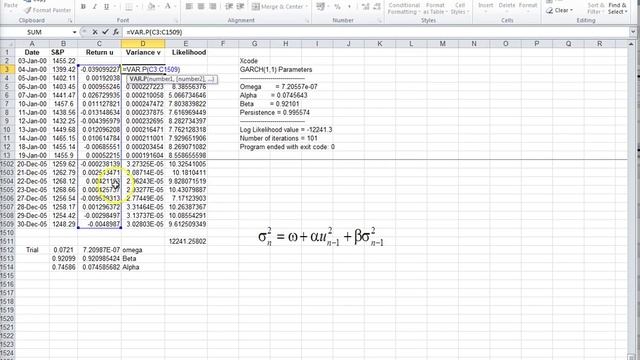The width and height of the screenshot is (640, 360).
Task: Click Increase Decimal icon
Action: pyautogui.click(x=365, y=7)
